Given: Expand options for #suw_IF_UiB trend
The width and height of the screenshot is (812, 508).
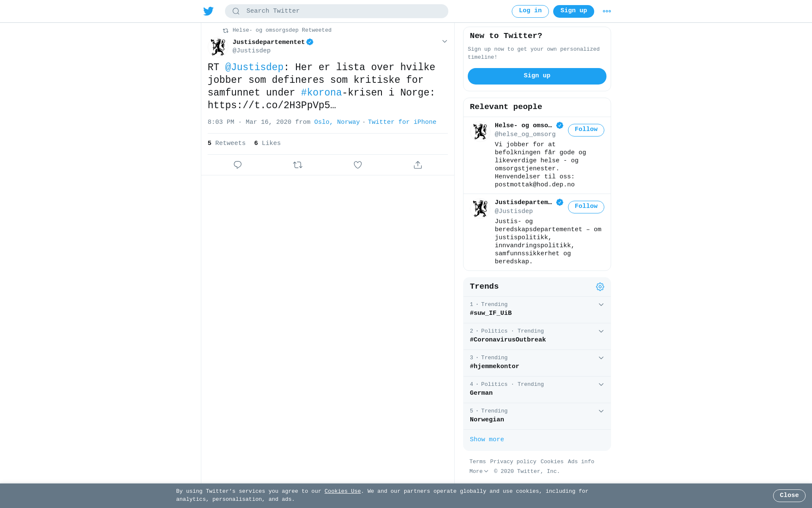Looking at the screenshot, I should (601, 305).
